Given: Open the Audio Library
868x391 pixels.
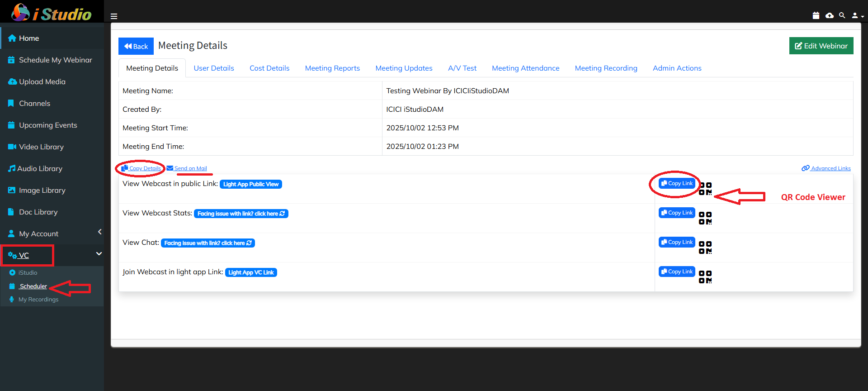Looking at the screenshot, I should point(52,168).
